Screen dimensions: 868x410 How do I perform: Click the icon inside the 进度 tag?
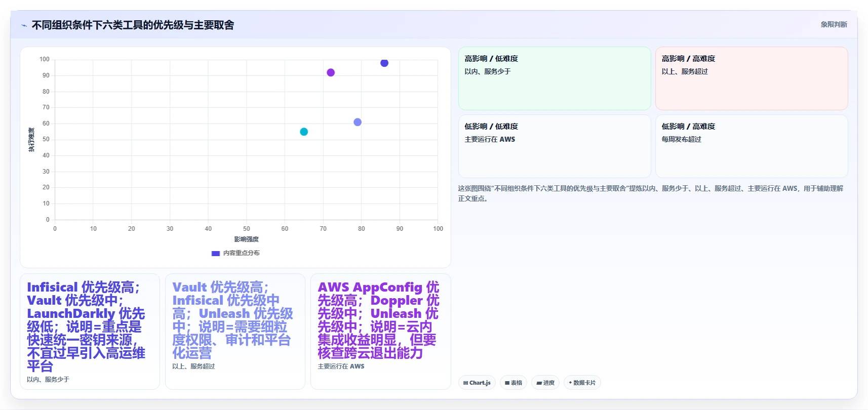coord(539,383)
